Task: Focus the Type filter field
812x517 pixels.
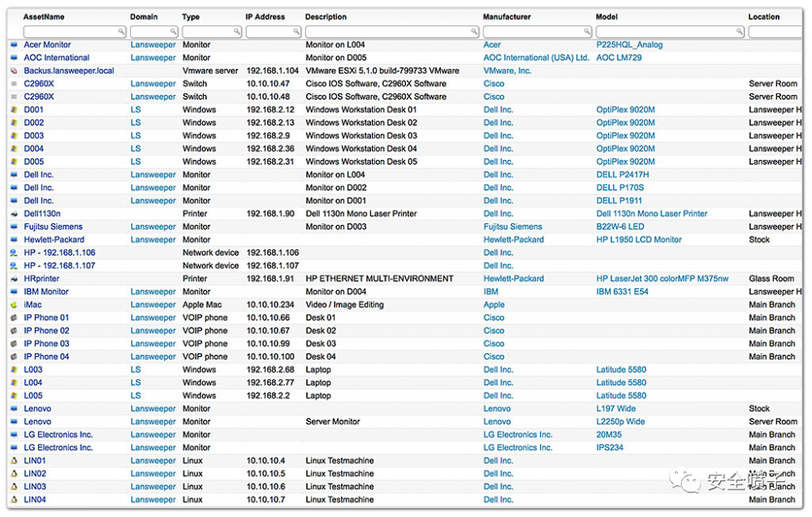Action: pyautogui.click(x=212, y=32)
